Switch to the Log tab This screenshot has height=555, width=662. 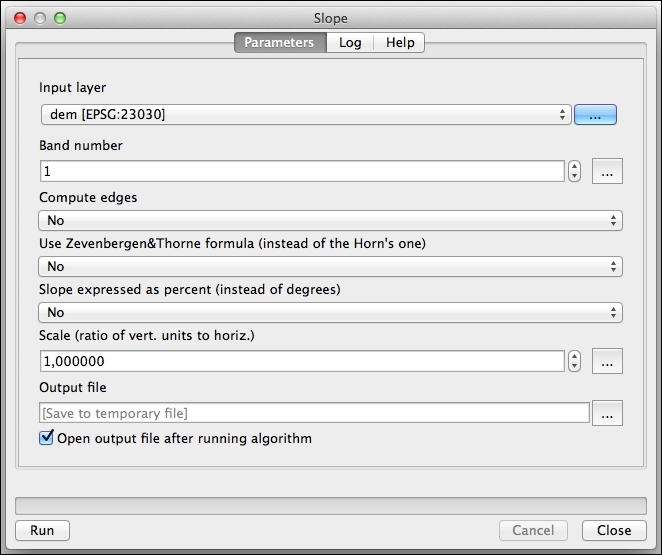click(x=350, y=43)
